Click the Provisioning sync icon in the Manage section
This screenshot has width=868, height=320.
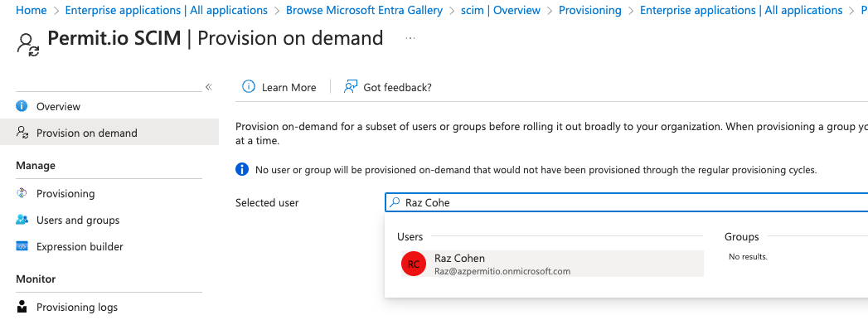click(x=22, y=193)
